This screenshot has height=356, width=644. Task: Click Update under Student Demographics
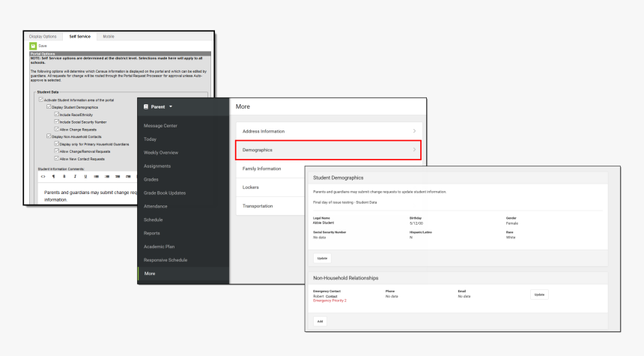click(x=323, y=258)
